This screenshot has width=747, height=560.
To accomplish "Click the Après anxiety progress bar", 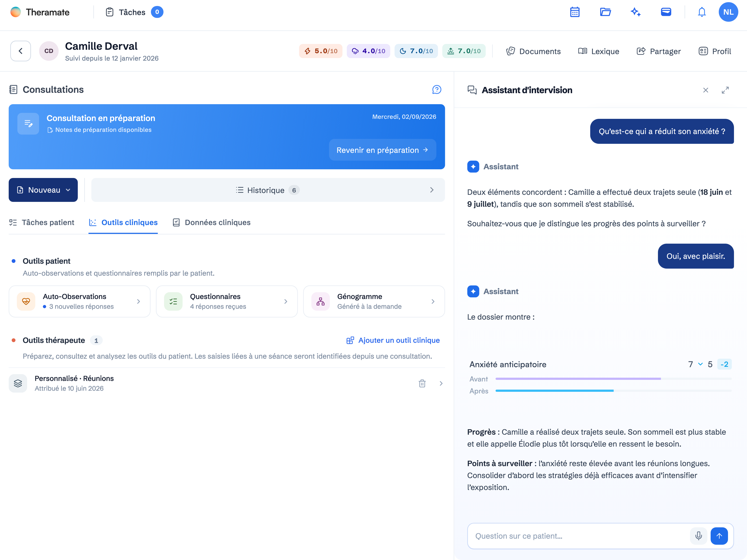I will click(613, 390).
